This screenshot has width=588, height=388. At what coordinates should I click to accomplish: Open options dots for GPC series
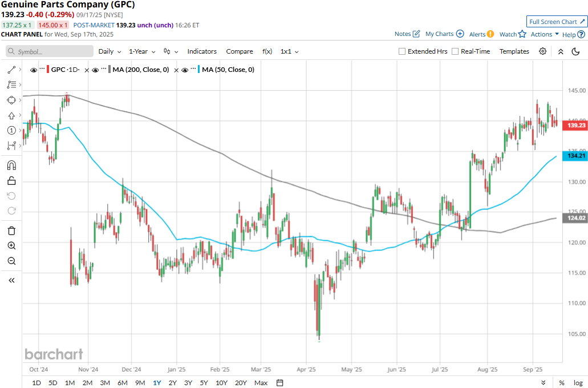click(42, 68)
